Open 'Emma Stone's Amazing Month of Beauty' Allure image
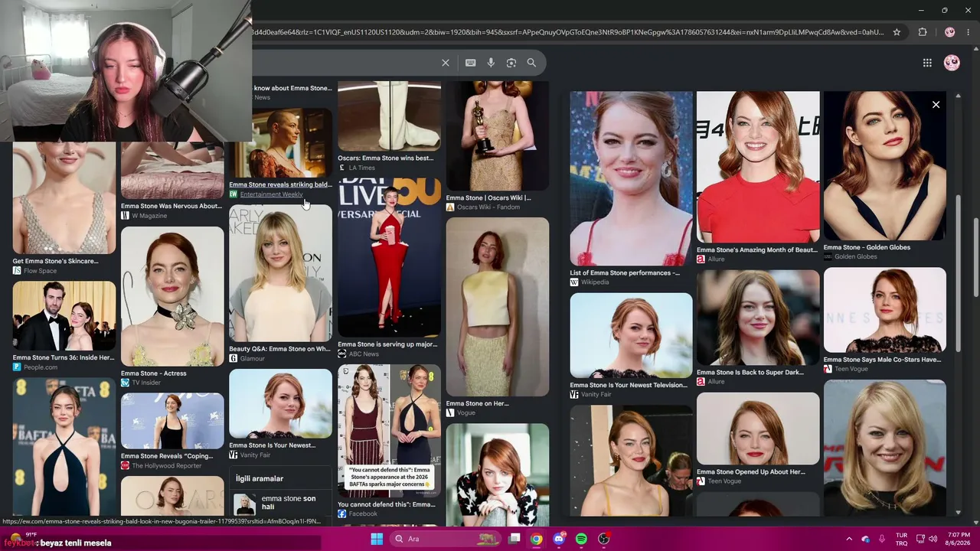Image resolution: width=980 pixels, height=551 pixels. (x=758, y=167)
